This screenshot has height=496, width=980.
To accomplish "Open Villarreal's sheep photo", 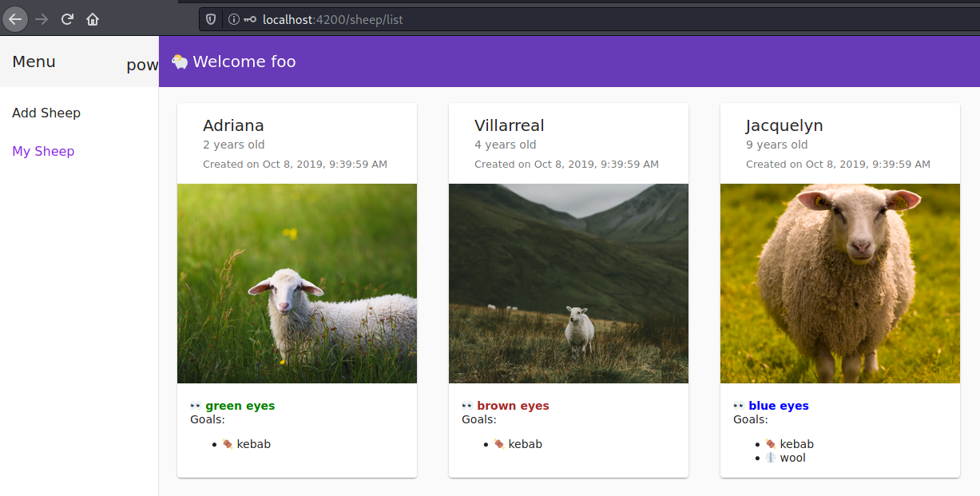I will tap(569, 284).
